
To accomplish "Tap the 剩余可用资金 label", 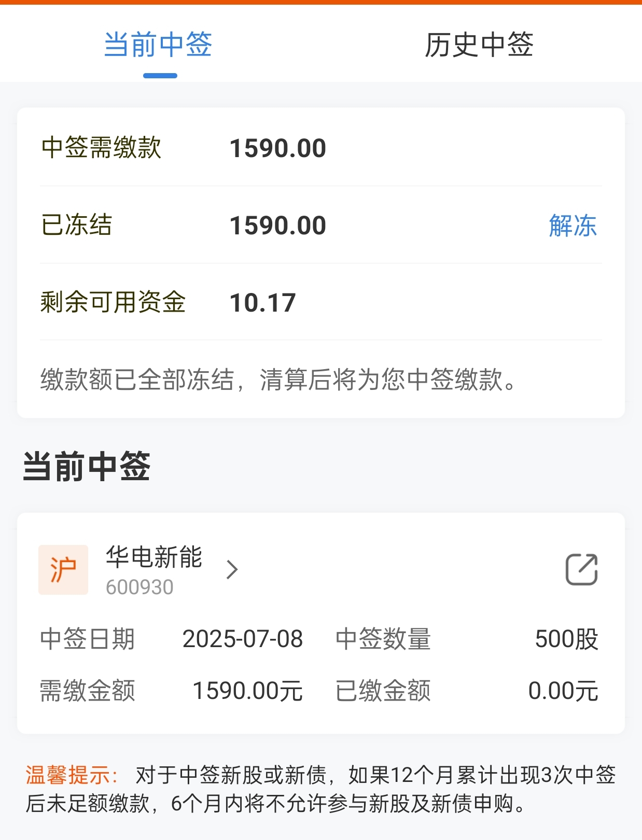I will coord(113,302).
